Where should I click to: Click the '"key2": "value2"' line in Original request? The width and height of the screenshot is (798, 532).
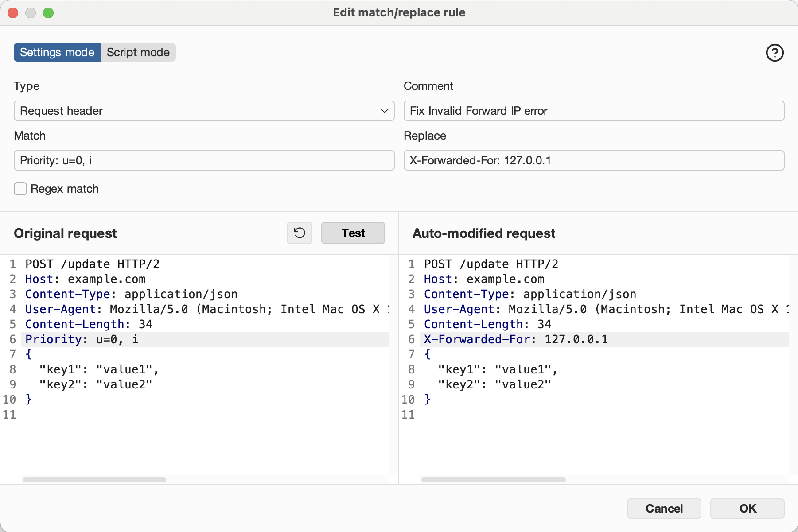click(x=96, y=384)
